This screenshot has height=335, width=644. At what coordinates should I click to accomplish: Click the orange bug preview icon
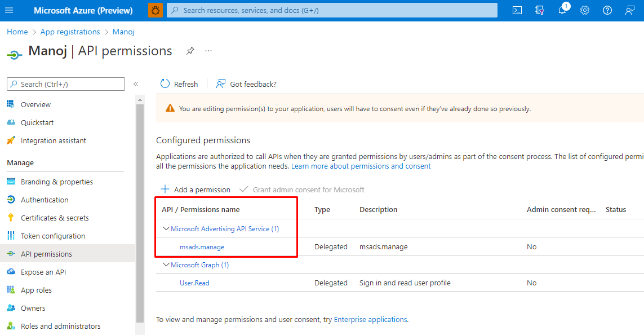click(x=156, y=10)
